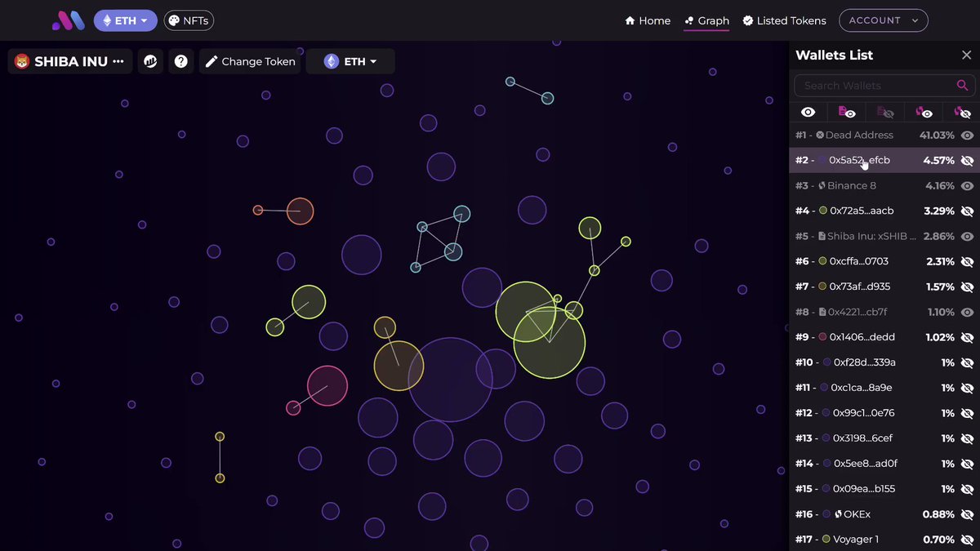Viewport: 980px width, 551px height.
Task: Expand the ACCOUNT dropdown
Action: point(883,20)
